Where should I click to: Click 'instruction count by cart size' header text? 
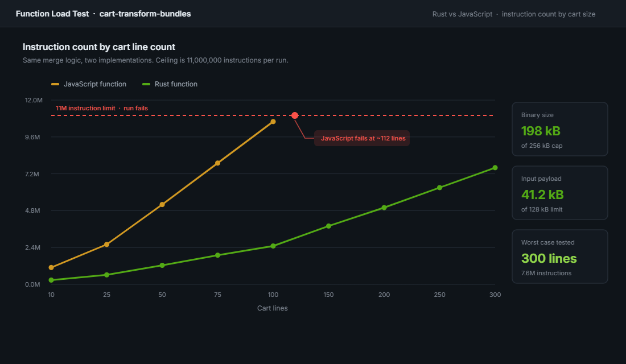[549, 14]
